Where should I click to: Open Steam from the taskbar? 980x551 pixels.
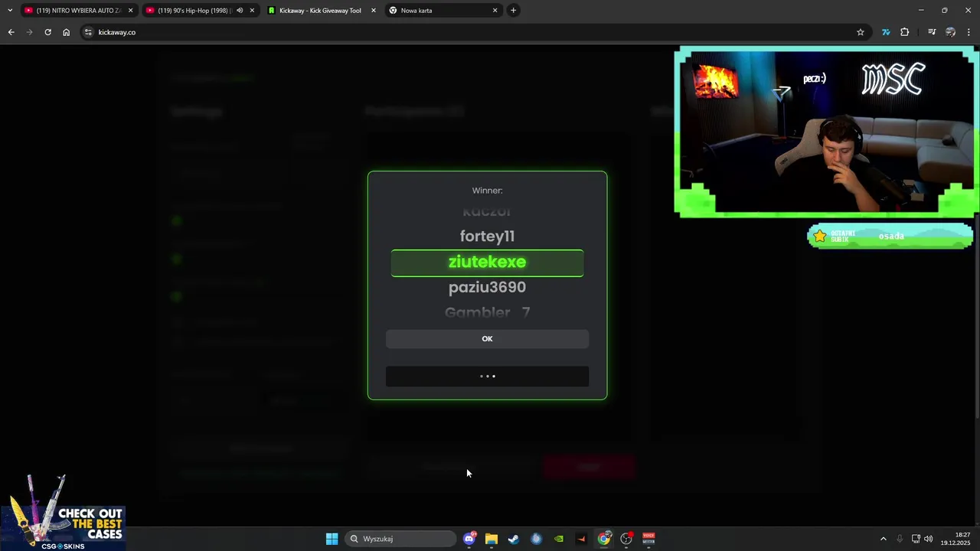pyautogui.click(x=514, y=539)
